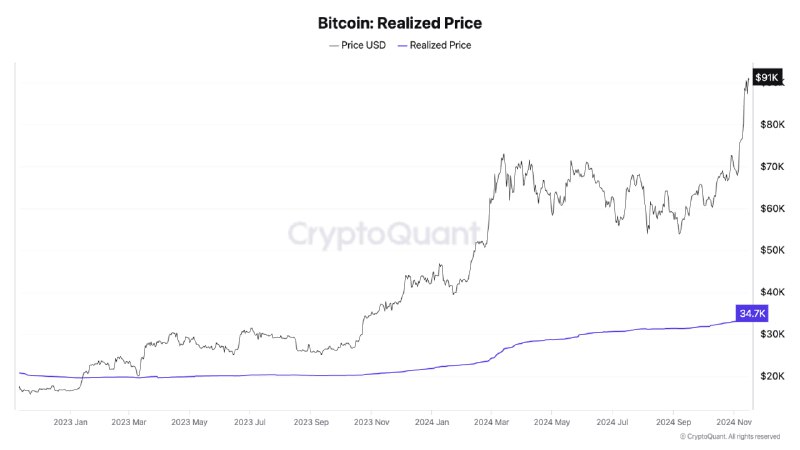
Task: Click the Bitcoin: Realized Price chart title
Action: [399, 23]
